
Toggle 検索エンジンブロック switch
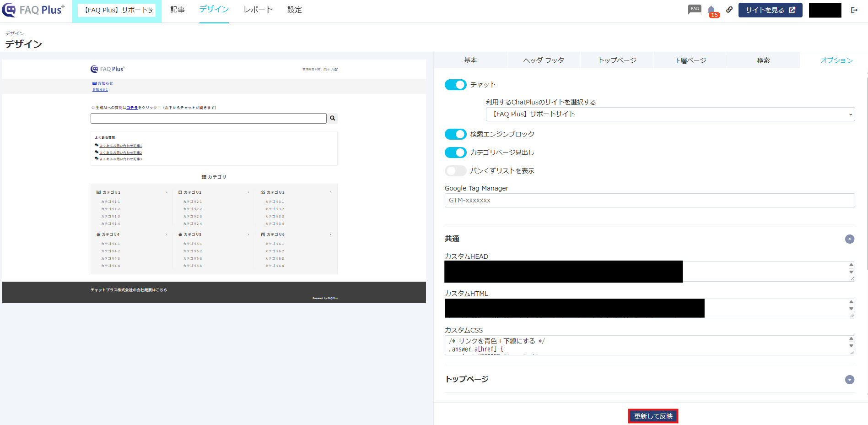tap(455, 134)
